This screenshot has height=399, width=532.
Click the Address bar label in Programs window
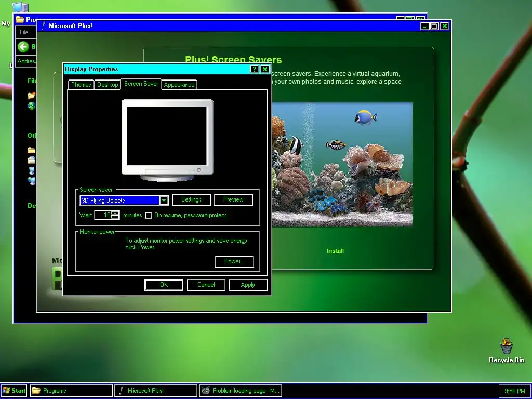(27, 61)
